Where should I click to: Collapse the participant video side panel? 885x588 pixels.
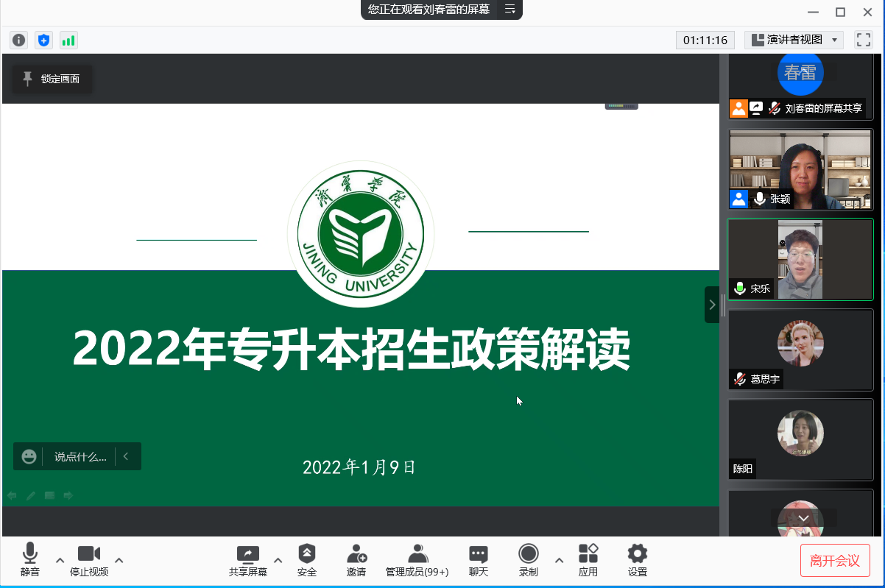tap(711, 305)
